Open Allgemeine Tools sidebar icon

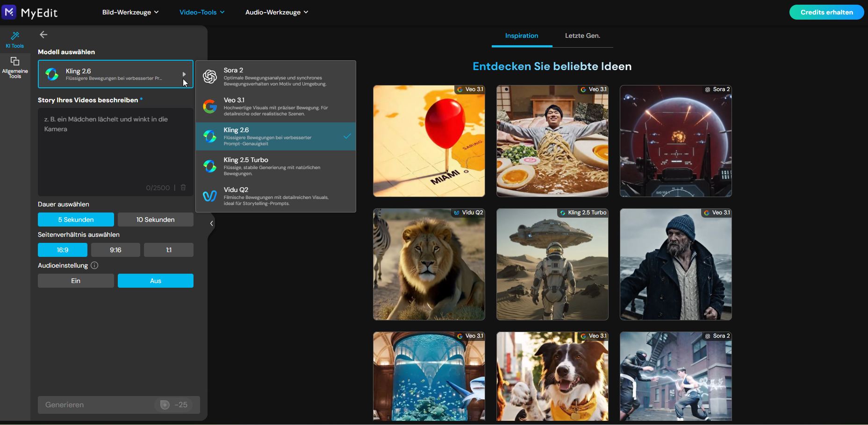15,68
